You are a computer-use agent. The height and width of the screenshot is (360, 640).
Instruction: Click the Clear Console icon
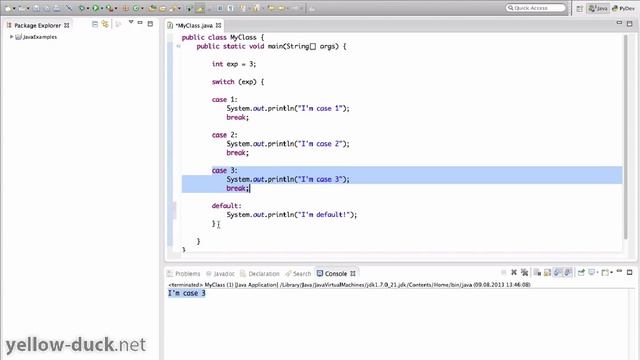coord(538,272)
